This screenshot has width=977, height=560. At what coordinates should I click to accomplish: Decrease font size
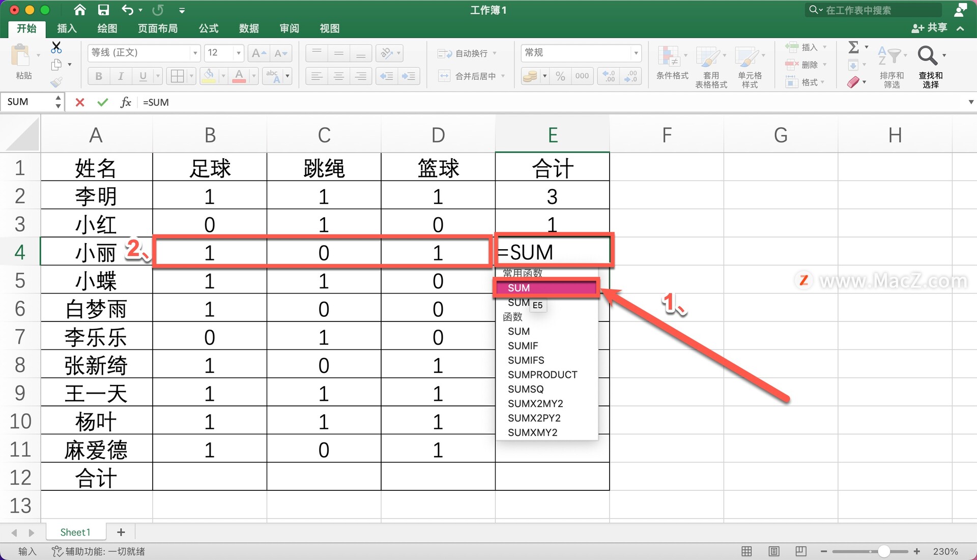[281, 53]
